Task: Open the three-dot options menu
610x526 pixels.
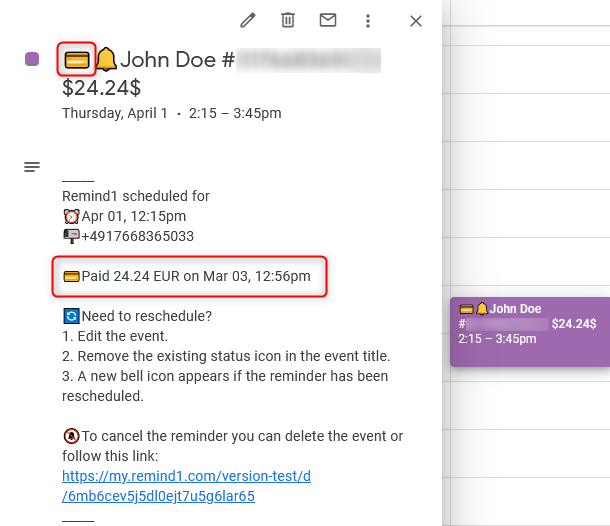Action: point(368,21)
